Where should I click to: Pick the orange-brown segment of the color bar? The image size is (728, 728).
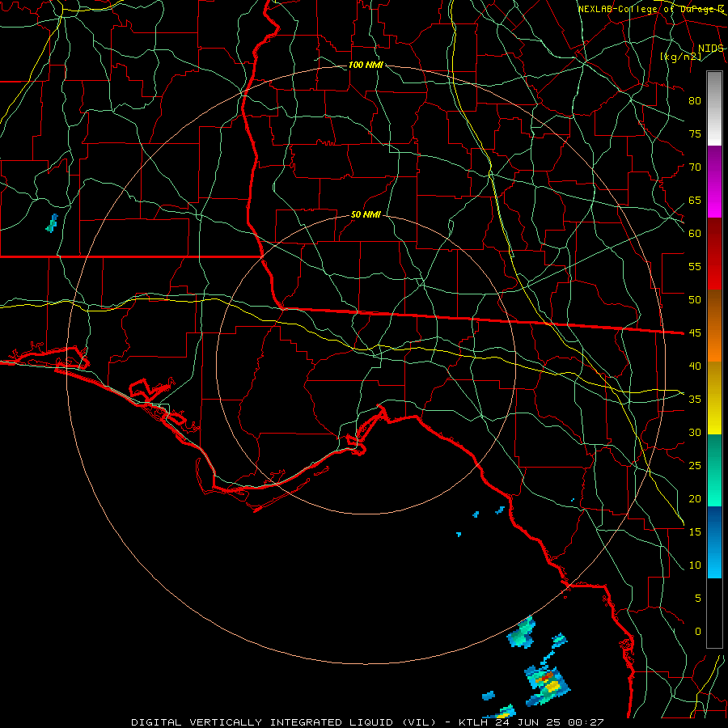pos(714,326)
